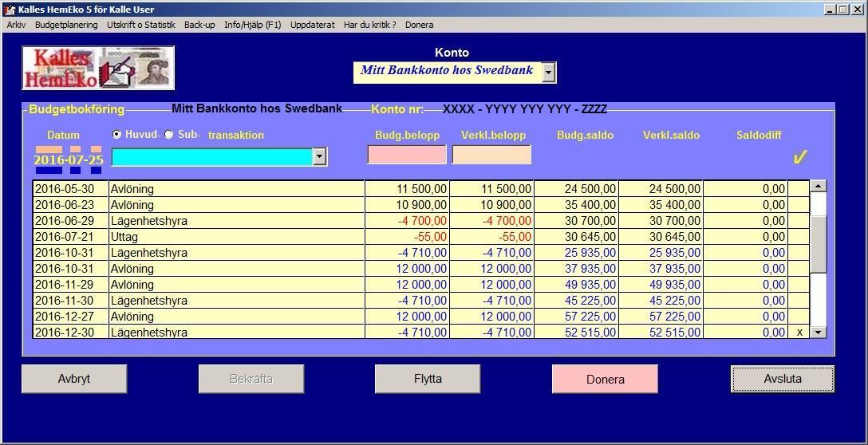Click the Konto nr XXXX - YYYY YYY YYY - ZZZZ text
This screenshot has width=868, height=445.
pyautogui.click(x=525, y=109)
